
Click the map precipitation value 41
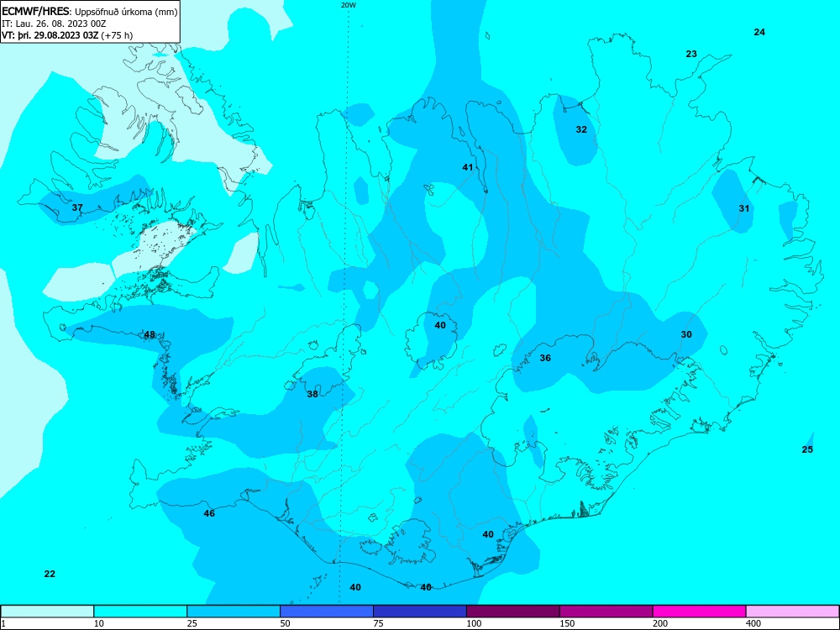point(468,167)
